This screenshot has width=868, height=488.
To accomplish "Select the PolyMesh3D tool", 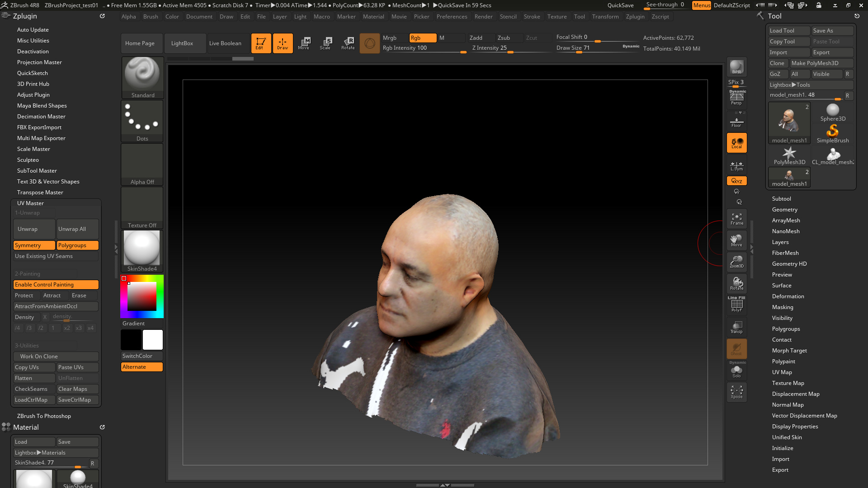I will (789, 156).
